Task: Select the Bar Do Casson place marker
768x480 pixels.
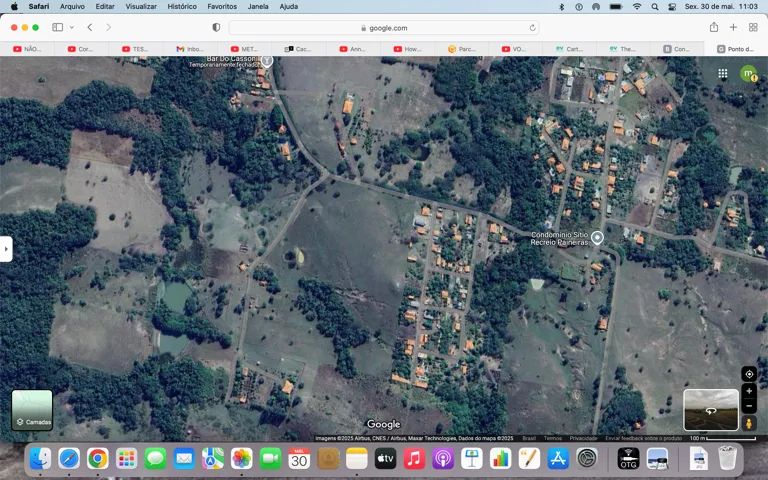Action: click(x=266, y=61)
